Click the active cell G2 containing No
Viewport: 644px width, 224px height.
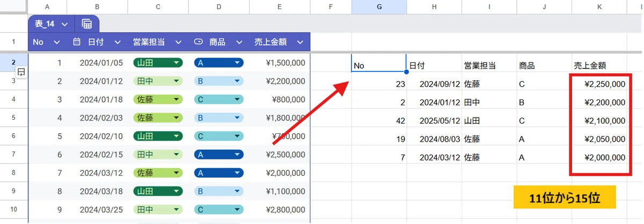pos(379,63)
